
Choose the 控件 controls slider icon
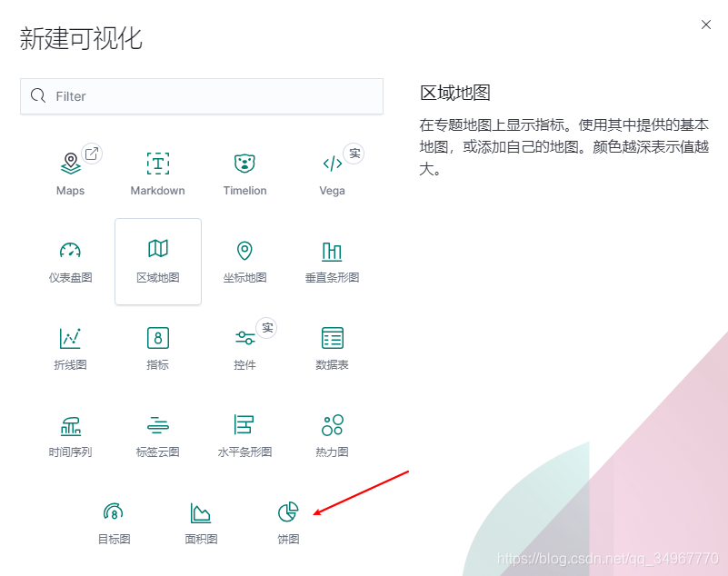tap(244, 337)
